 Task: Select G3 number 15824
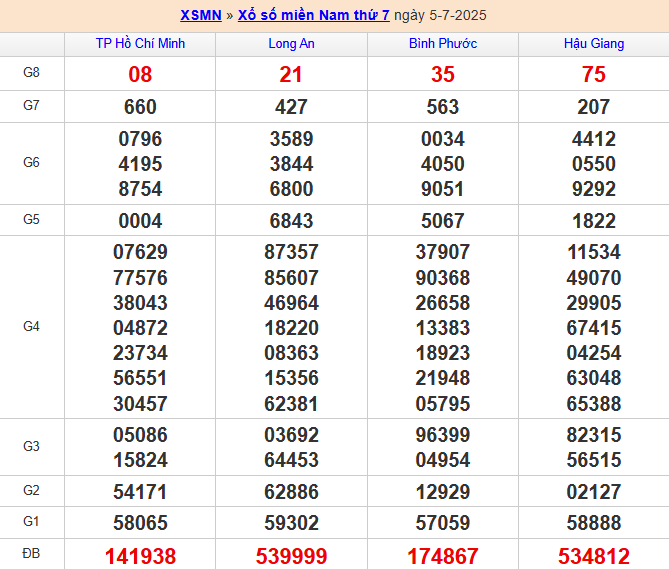click(140, 460)
